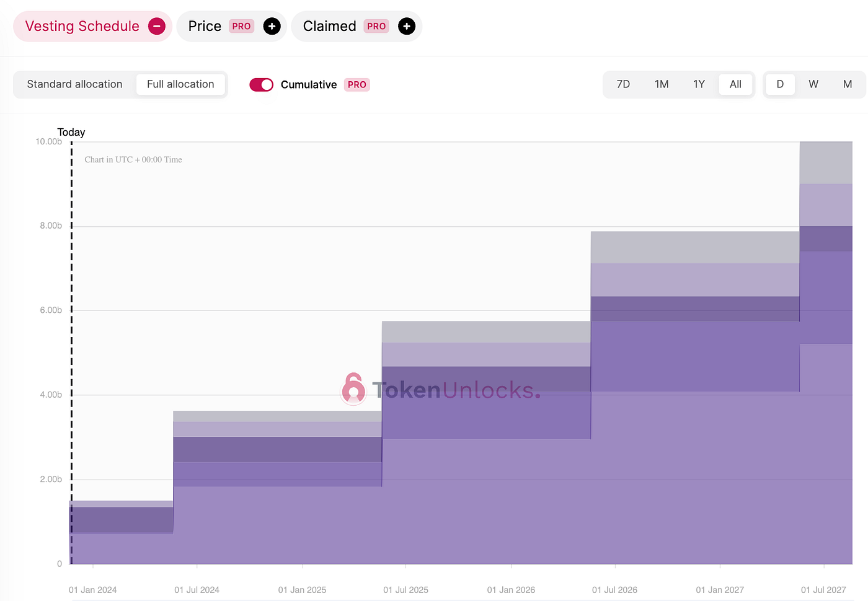Select the Full allocation option
The width and height of the screenshot is (868, 601).
[180, 84]
